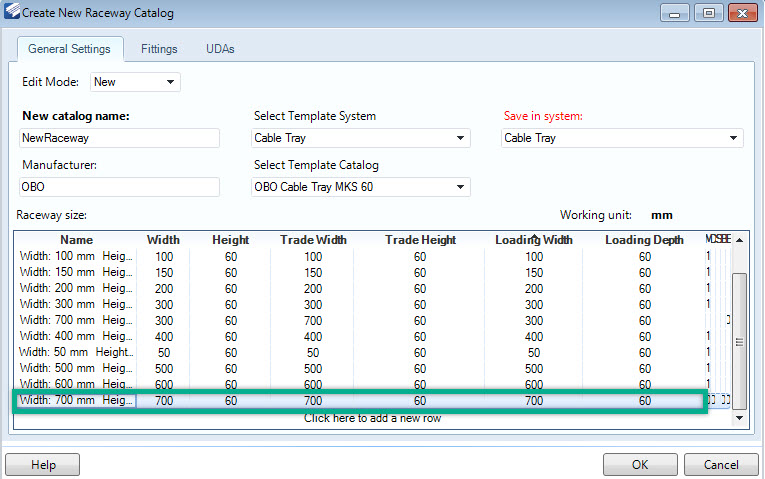The width and height of the screenshot is (765, 479).
Task: Click the Height column header
Action: click(231, 240)
